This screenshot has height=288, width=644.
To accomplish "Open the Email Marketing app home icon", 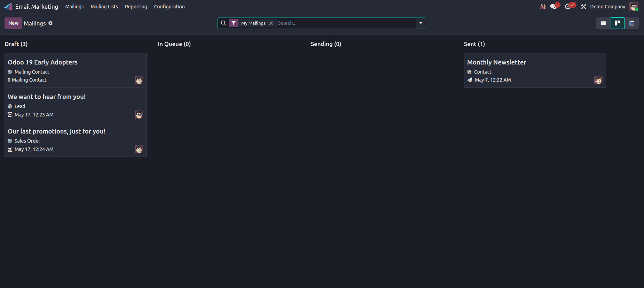I will [x=8, y=7].
